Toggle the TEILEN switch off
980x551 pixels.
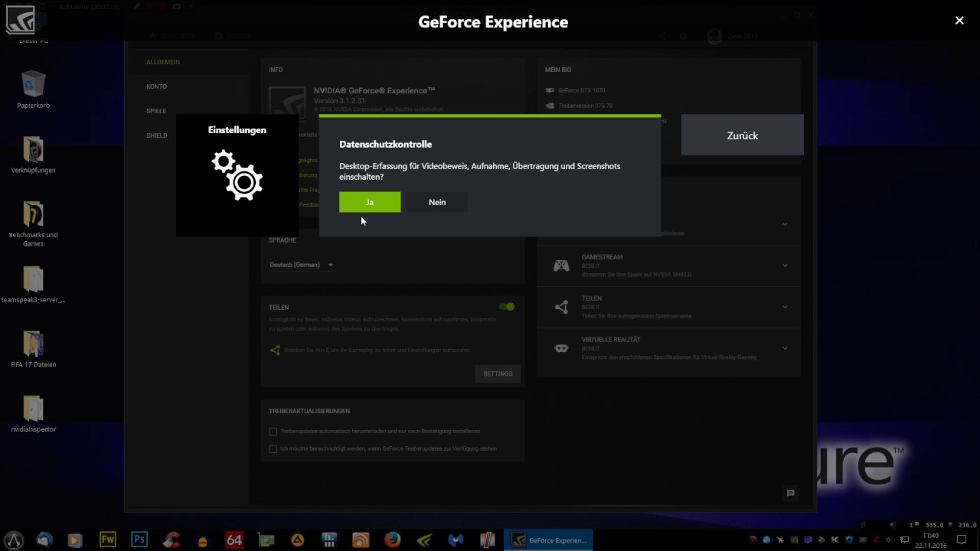[507, 307]
